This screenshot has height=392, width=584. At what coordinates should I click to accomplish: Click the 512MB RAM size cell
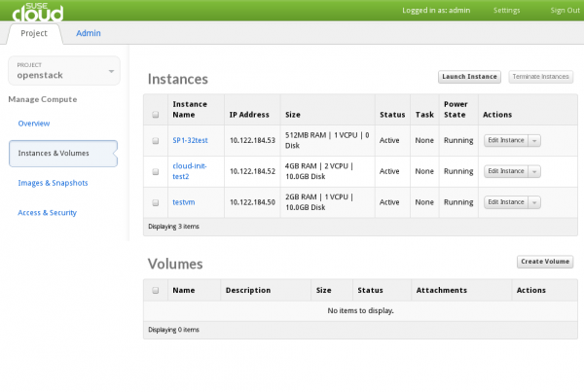(x=327, y=140)
